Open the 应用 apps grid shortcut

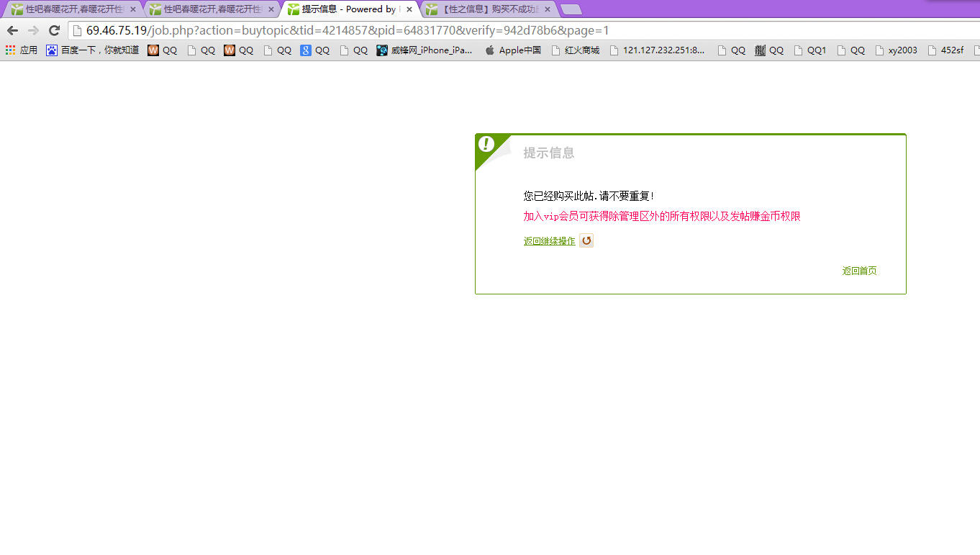(x=21, y=50)
